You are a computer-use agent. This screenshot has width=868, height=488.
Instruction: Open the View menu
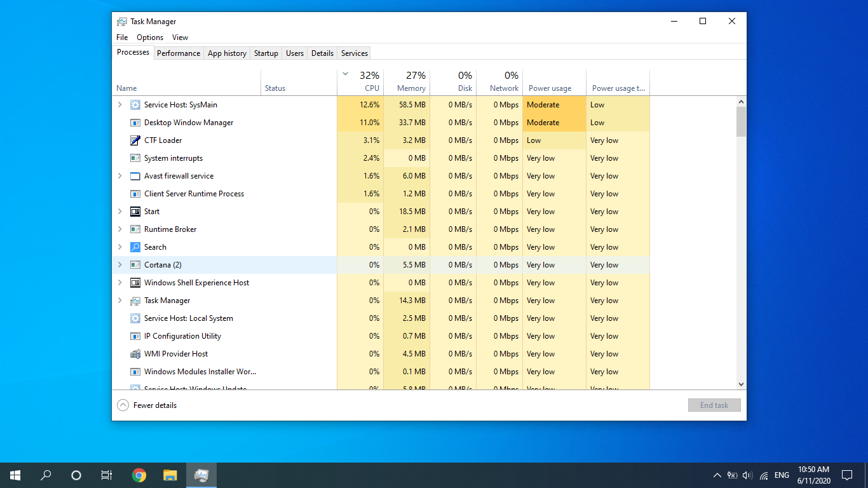(180, 37)
